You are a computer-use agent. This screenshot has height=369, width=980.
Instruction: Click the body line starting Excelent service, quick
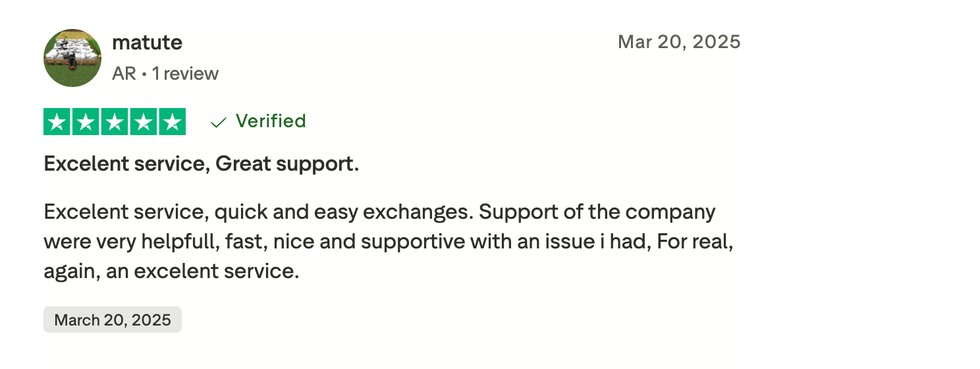[379, 212]
